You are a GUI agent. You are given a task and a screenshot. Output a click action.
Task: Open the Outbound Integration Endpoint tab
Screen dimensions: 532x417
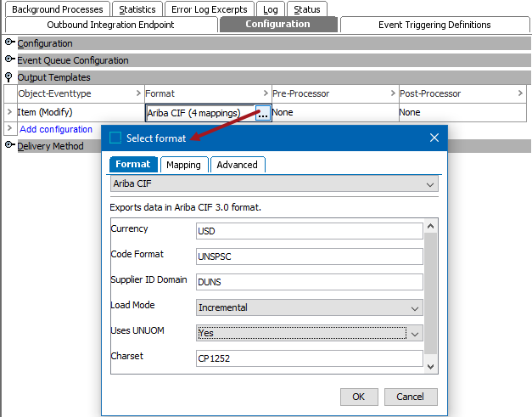[110, 25]
